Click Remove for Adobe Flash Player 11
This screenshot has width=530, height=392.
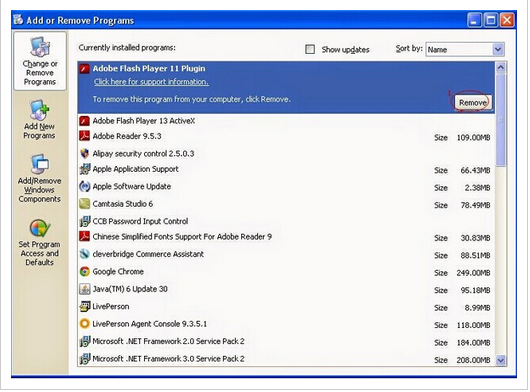click(473, 103)
